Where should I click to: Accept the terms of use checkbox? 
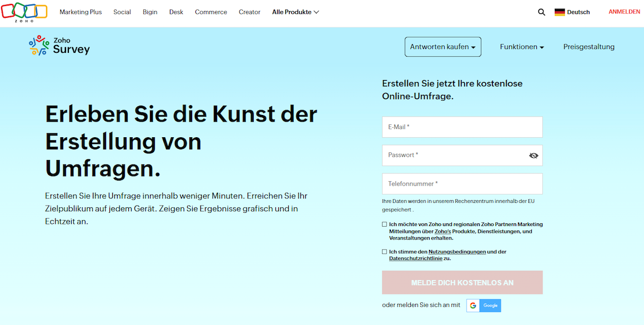[x=385, y=252]
